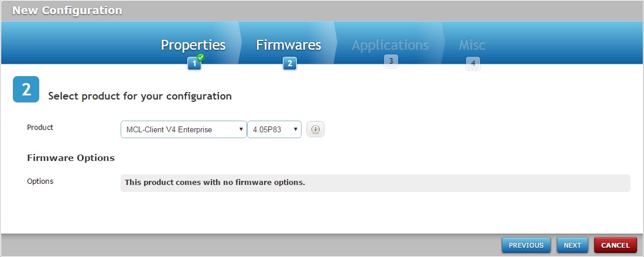This screenshot has width=644, height=257.
Task: Click the Firmware Options heading
Action: point(71,157)
